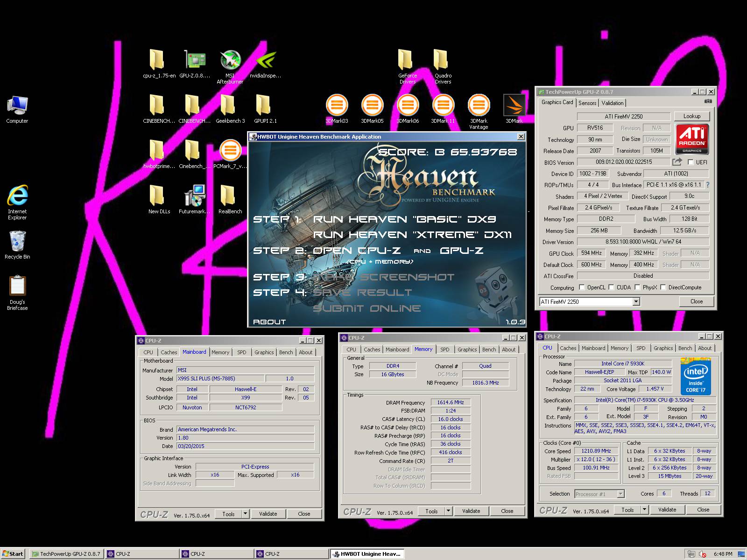Click the Lookup button in GPU-Z
Viewport: 747px width, 560px height.
692,116
